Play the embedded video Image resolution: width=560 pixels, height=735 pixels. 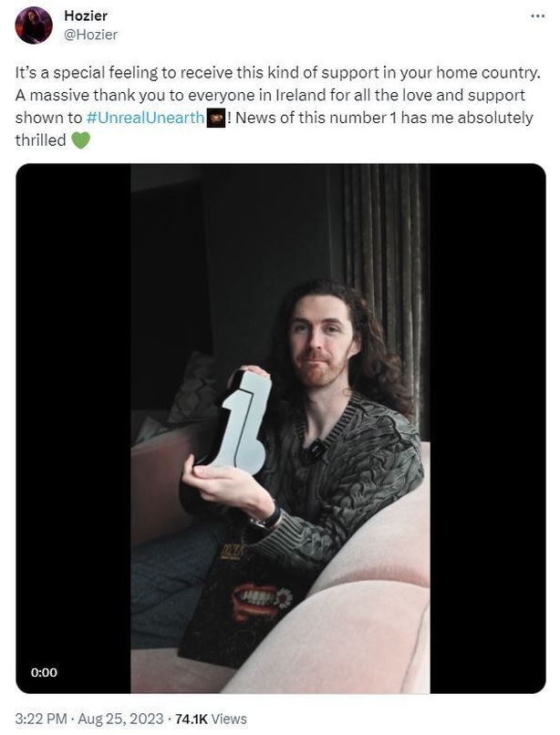point(281,428)
